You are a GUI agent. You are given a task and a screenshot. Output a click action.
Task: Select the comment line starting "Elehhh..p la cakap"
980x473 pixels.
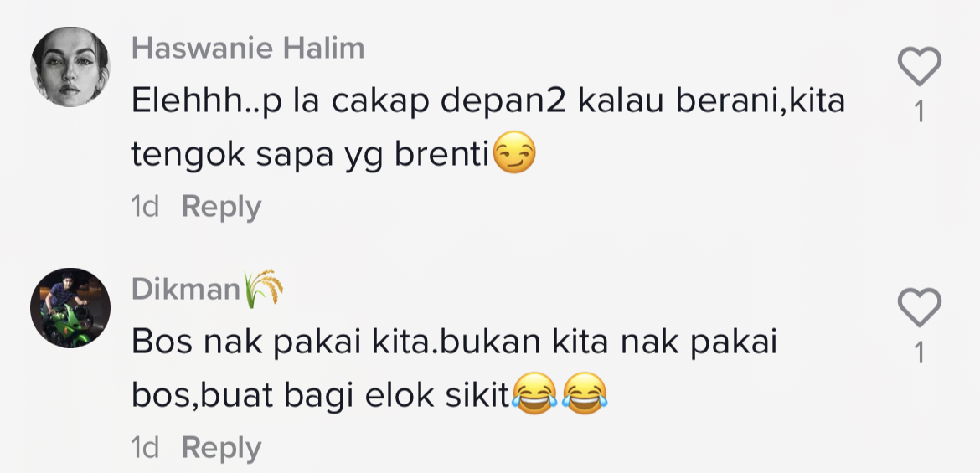488,103
